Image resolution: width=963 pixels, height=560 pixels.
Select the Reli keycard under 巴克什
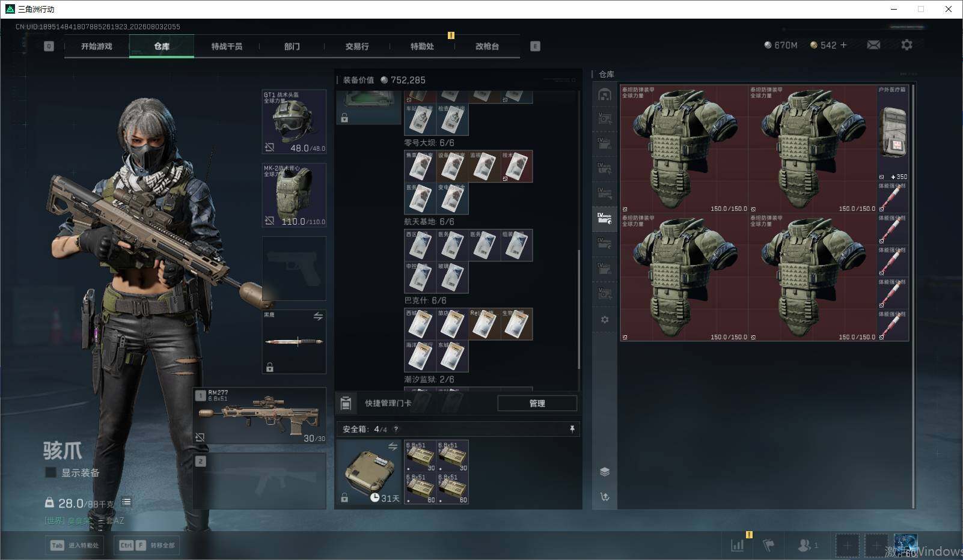[x=485, y=324]
